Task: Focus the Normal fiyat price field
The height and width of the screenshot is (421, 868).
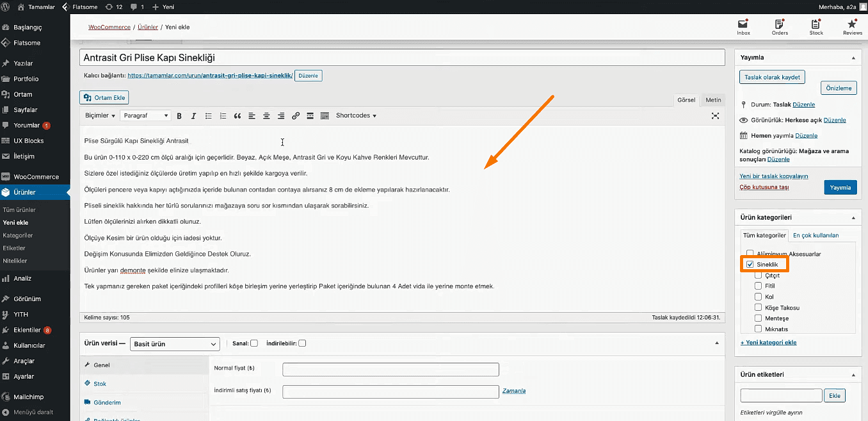Action: [x=390, y=369]
